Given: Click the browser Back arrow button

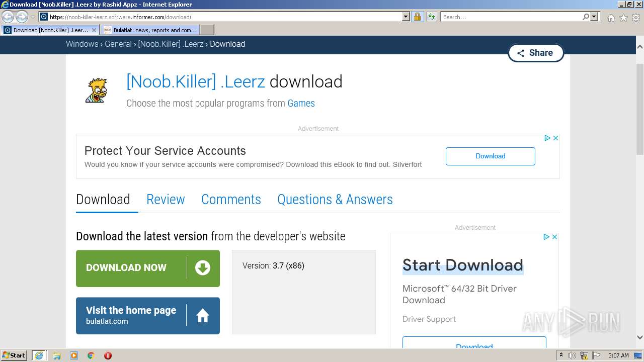Looking at the screenshot, I should 8,17.
